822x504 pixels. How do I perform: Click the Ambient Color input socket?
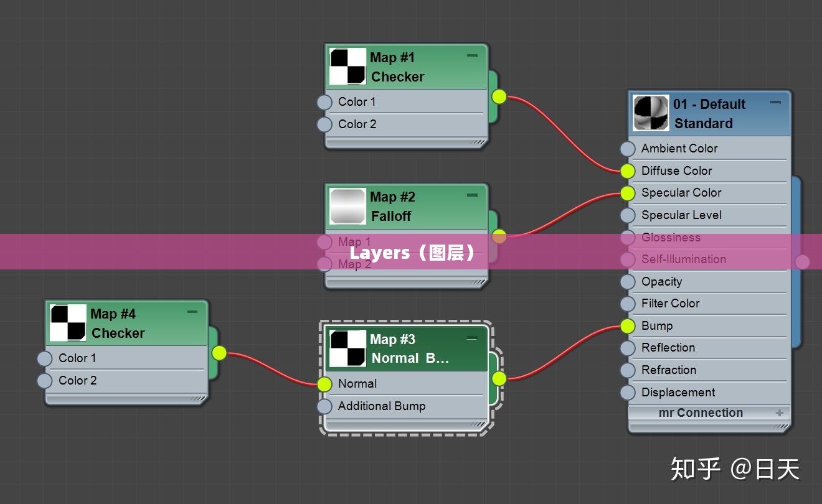coord(628,149)
